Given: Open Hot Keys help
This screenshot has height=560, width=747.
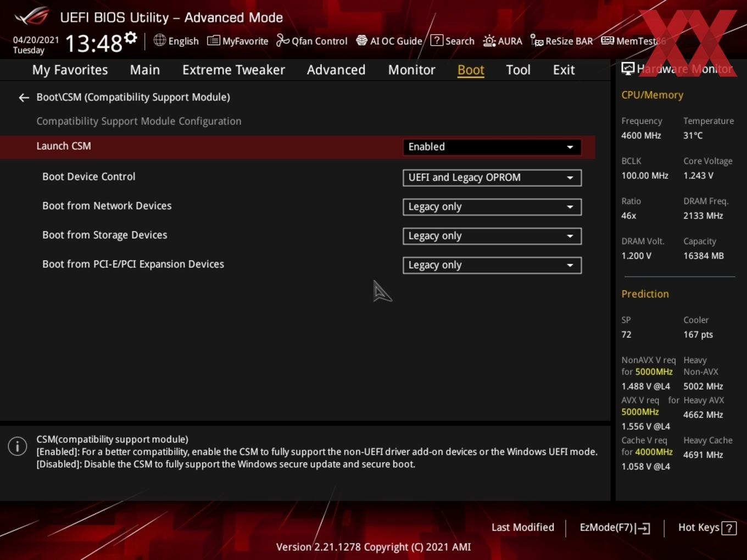Looking at the screenshot, I should [707, 528].
